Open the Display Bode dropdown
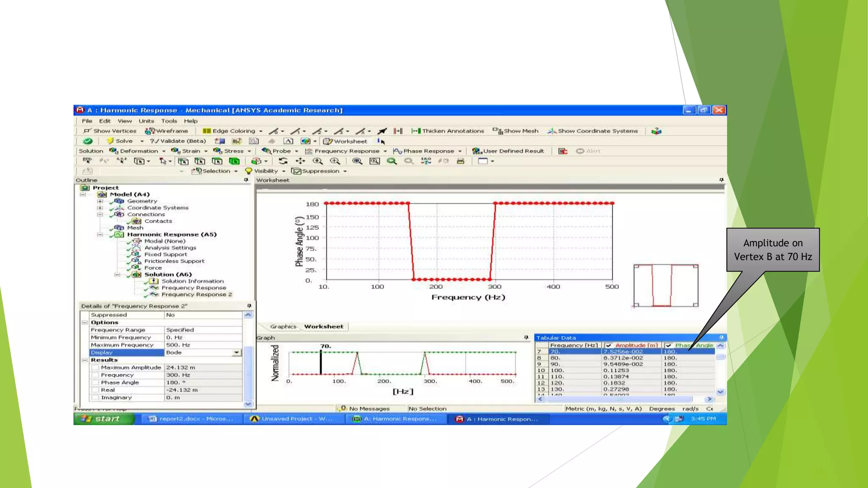This screenshot has width=868, height=488. (236, 352)
